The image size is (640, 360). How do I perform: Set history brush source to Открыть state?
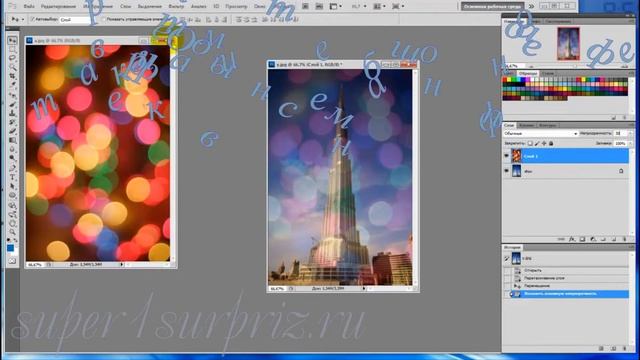click(x=507, y=270)
